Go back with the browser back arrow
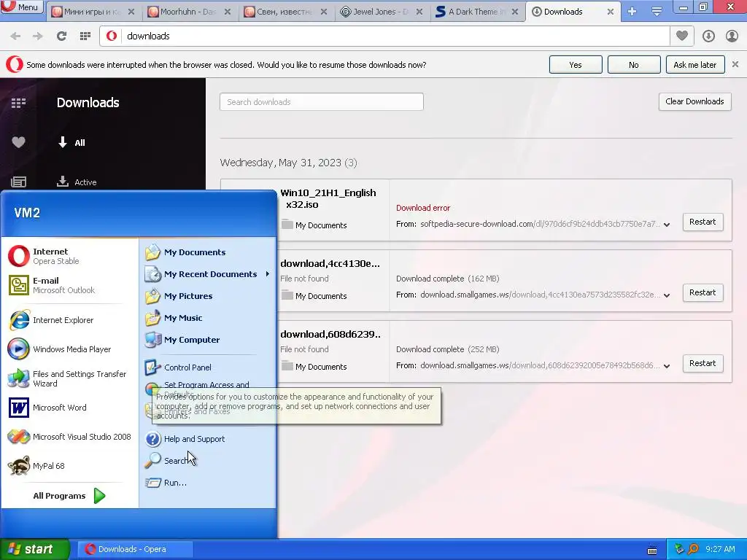747x560 pixels. (x=15, y=36)
